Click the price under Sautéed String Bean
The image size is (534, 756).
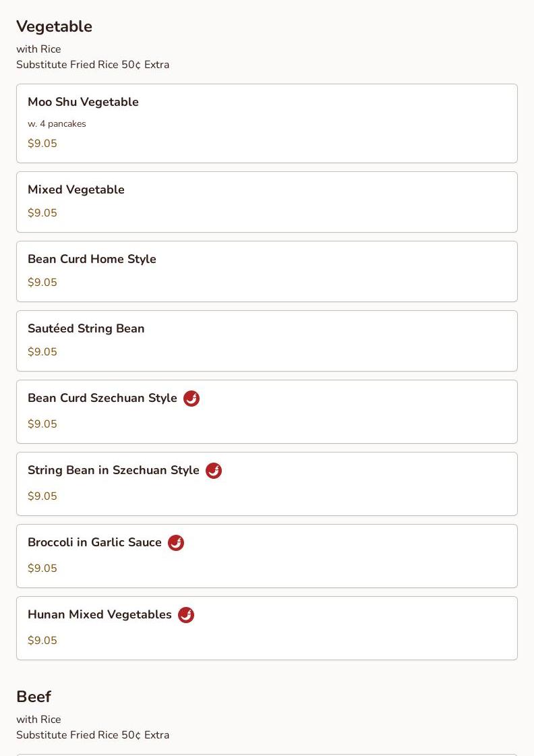42,352
